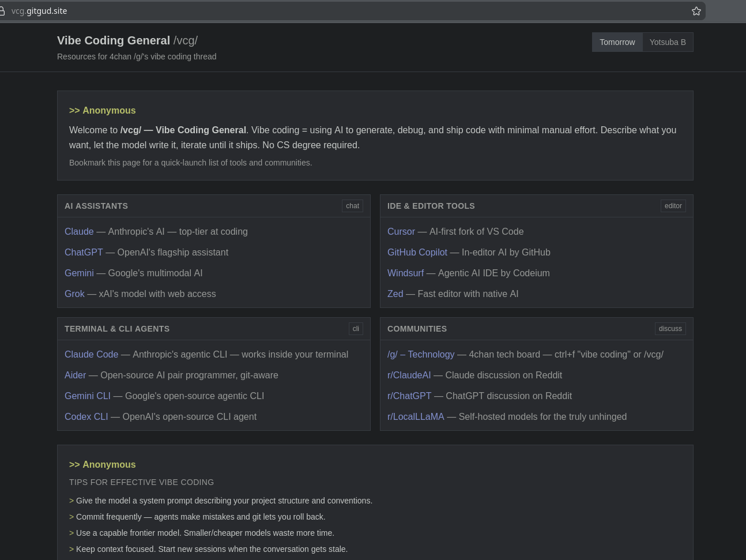Open the Claude link
This screenshot has height=560, width=746.
[79, 231]
